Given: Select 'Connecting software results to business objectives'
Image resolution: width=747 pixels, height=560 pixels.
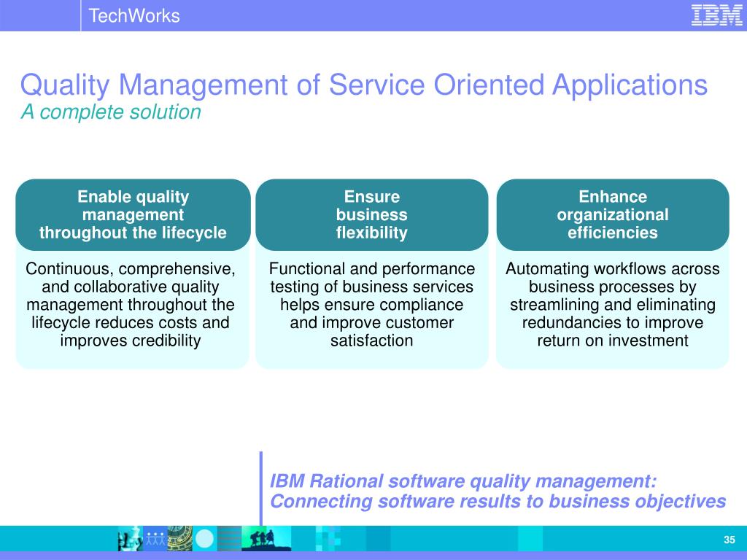Looking at the screenshot, I should [498, 502].
